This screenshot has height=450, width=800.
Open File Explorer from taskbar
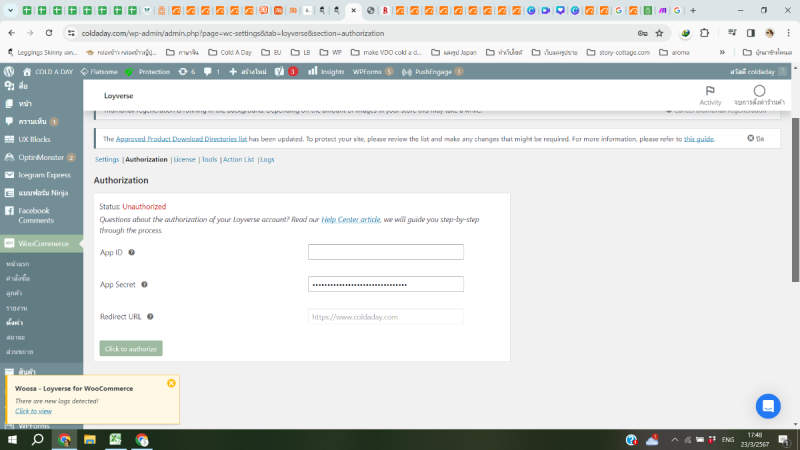click(x=90, y=439)
